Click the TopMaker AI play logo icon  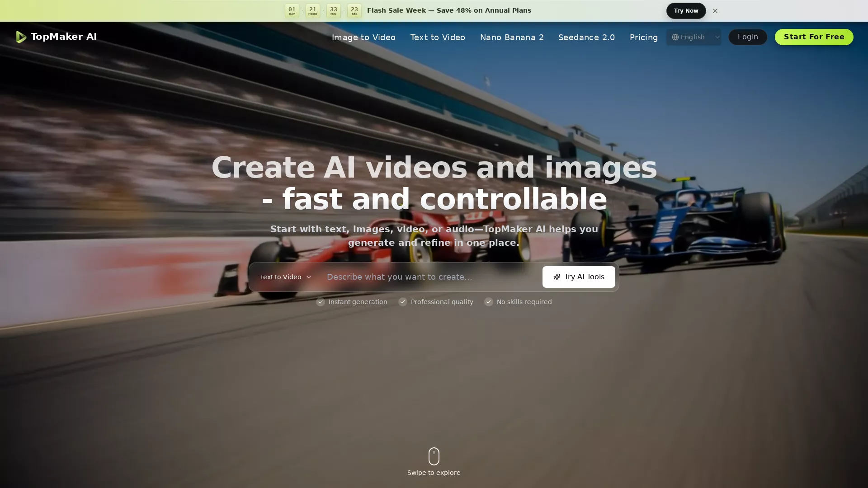pos(21,37)
